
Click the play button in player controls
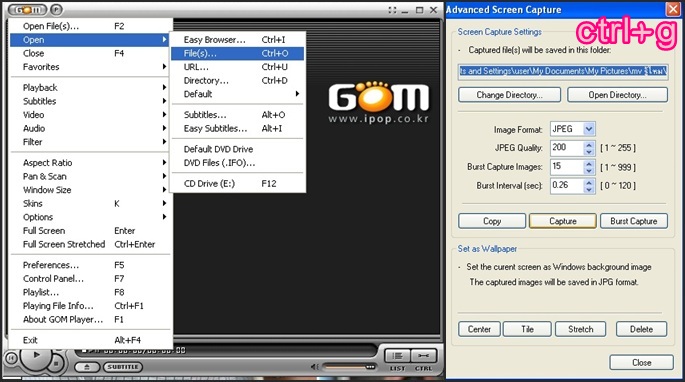click(36, 355)
